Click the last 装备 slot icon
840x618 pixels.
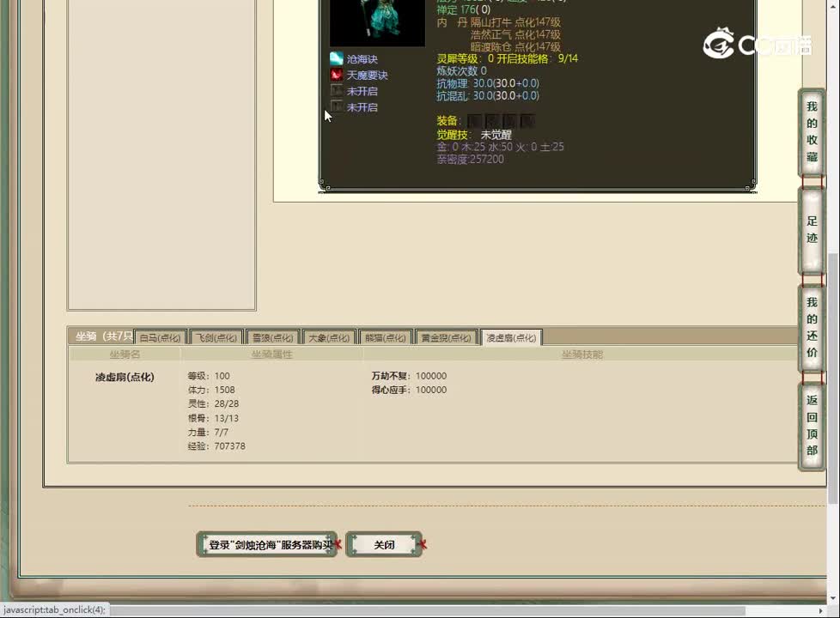click(527, 120)
